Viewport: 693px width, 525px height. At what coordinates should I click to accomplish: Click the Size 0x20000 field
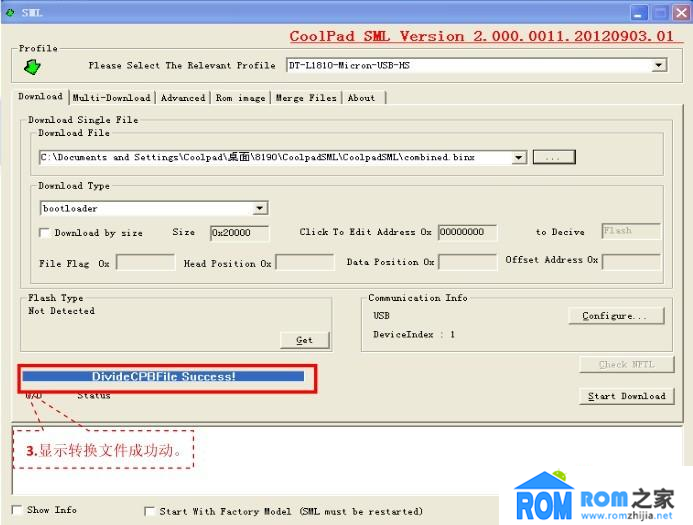[239, 233]
